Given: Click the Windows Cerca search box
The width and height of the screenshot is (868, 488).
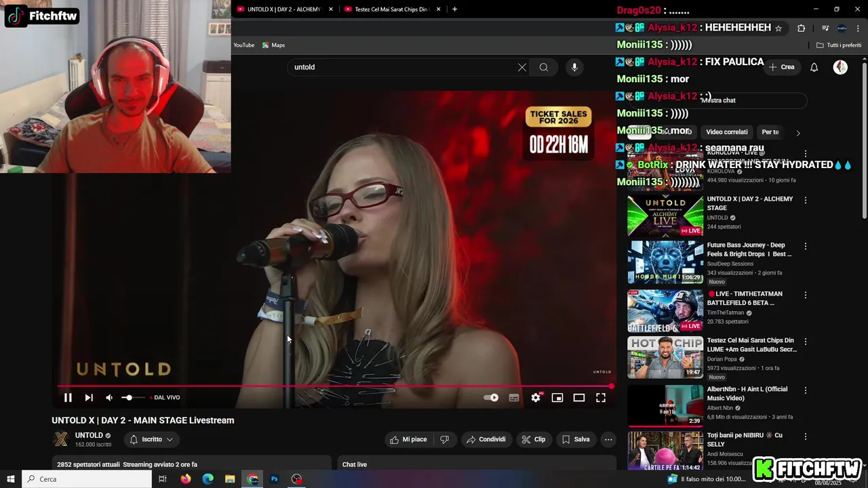Looking at the screenshot, I should point(87,479).
